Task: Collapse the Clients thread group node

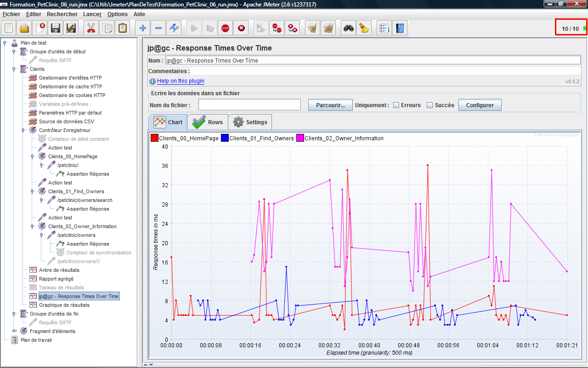Action: pyautogui.click(x=14, y=69)
